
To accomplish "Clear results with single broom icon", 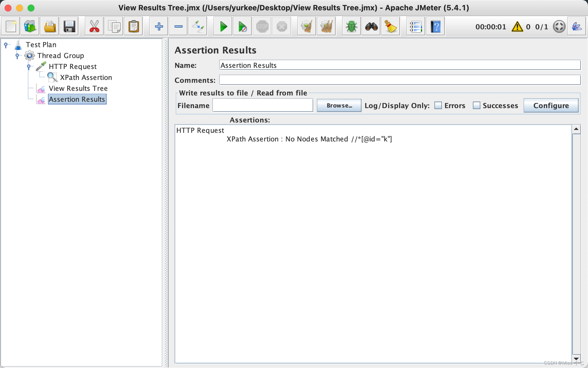I will point(307,26).
